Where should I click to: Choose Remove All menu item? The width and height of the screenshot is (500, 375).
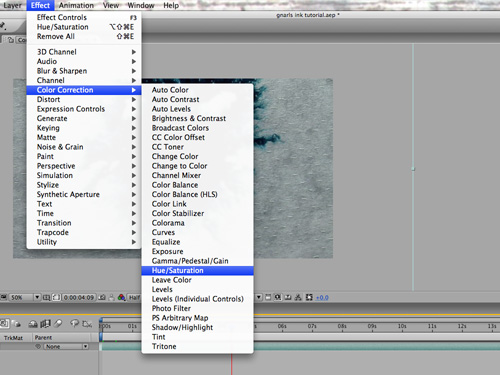84,36
